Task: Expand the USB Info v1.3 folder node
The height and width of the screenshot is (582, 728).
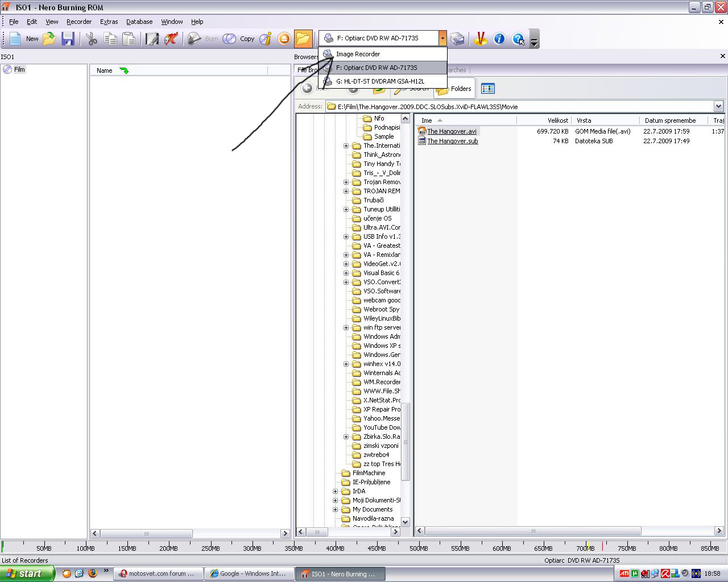Action: pos(346,237)
